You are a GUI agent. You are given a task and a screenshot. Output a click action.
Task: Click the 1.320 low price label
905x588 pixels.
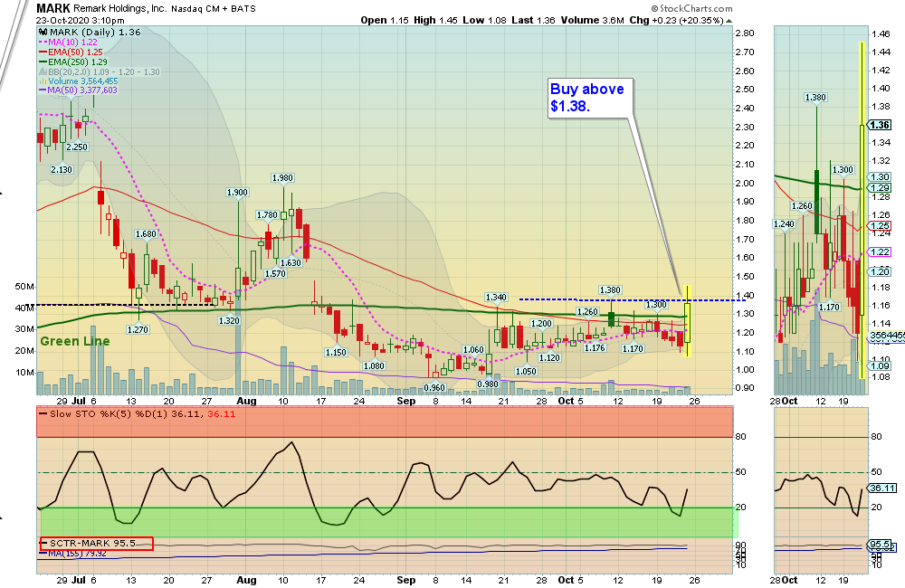point(229,321)
